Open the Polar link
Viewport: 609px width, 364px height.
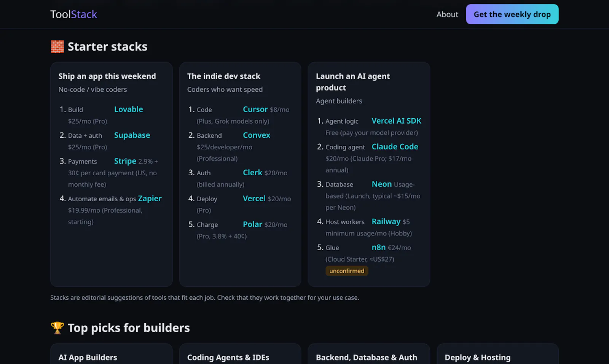[x=253, y=224]
